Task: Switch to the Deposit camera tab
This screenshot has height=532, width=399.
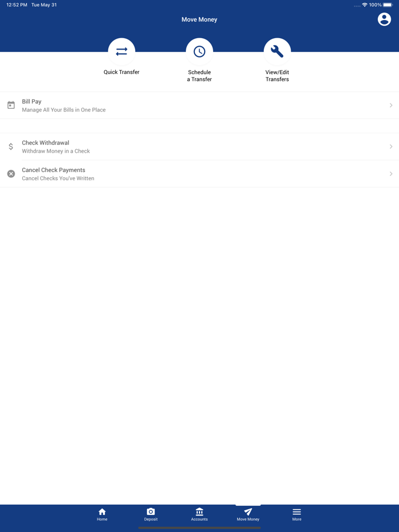Action: [x=151, y=514]
